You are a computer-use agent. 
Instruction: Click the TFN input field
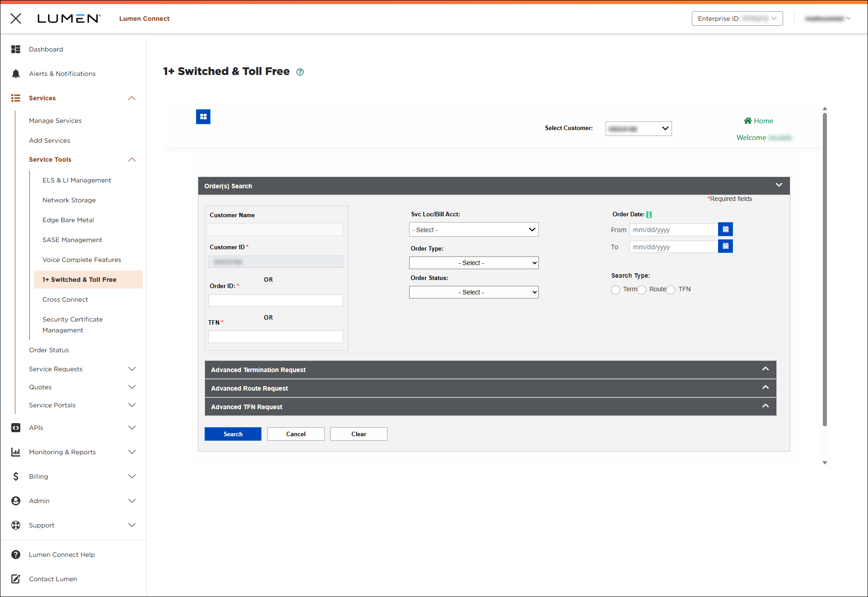pos(275,337)
